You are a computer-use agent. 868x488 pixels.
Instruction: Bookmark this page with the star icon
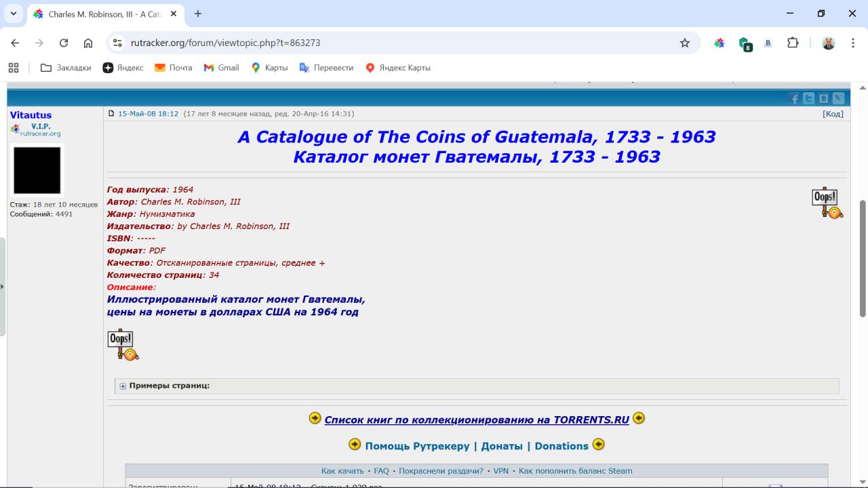pyautogui.click(x=685, y=43)
